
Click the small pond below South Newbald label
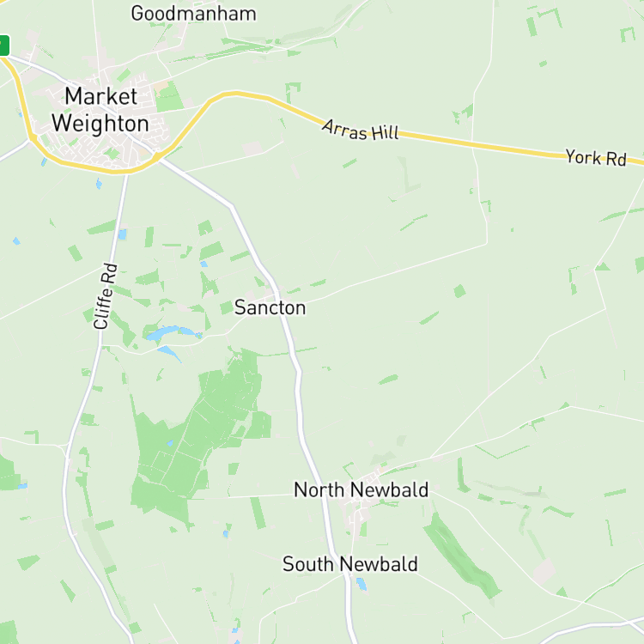point(361,584)
